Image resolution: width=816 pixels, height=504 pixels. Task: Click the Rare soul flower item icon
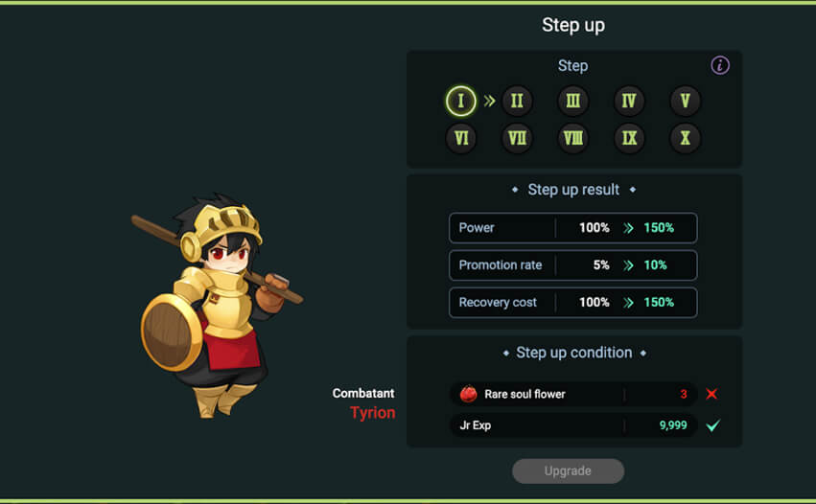click(468, 394)
